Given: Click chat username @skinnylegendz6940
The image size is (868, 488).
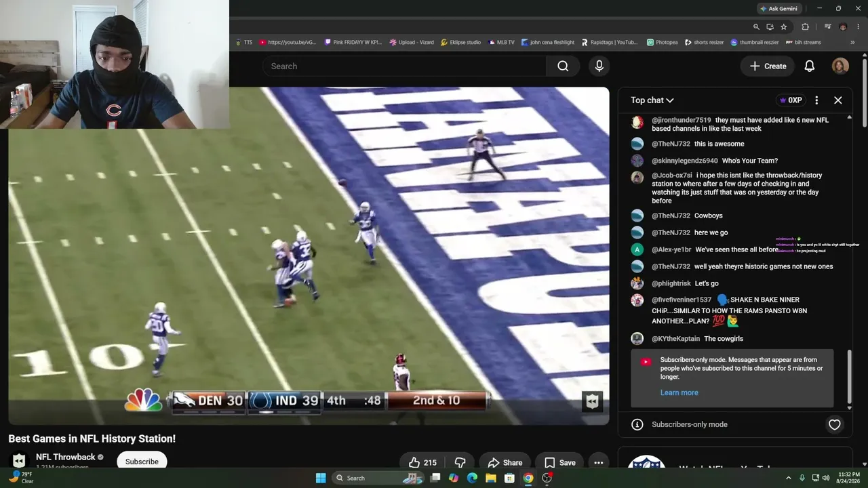Looking at the screenshot, I should [685, 161].
